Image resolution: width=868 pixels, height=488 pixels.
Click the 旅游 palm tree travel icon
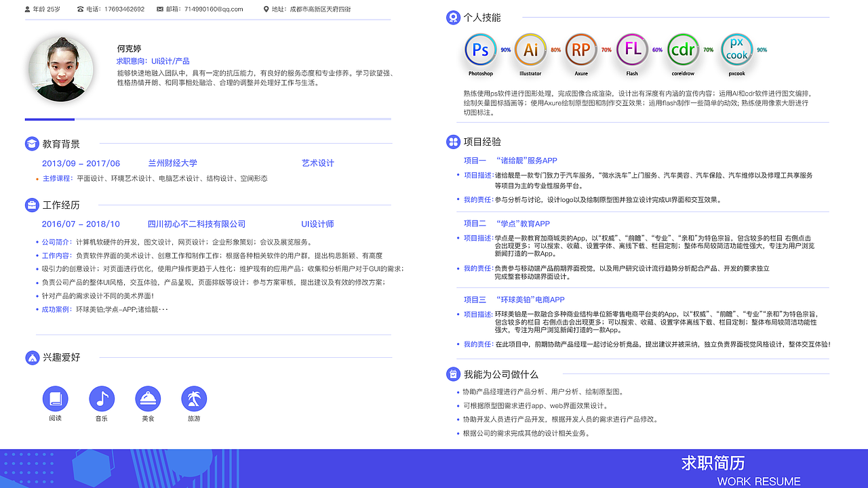pyautogui.click(x=194, y=399)
